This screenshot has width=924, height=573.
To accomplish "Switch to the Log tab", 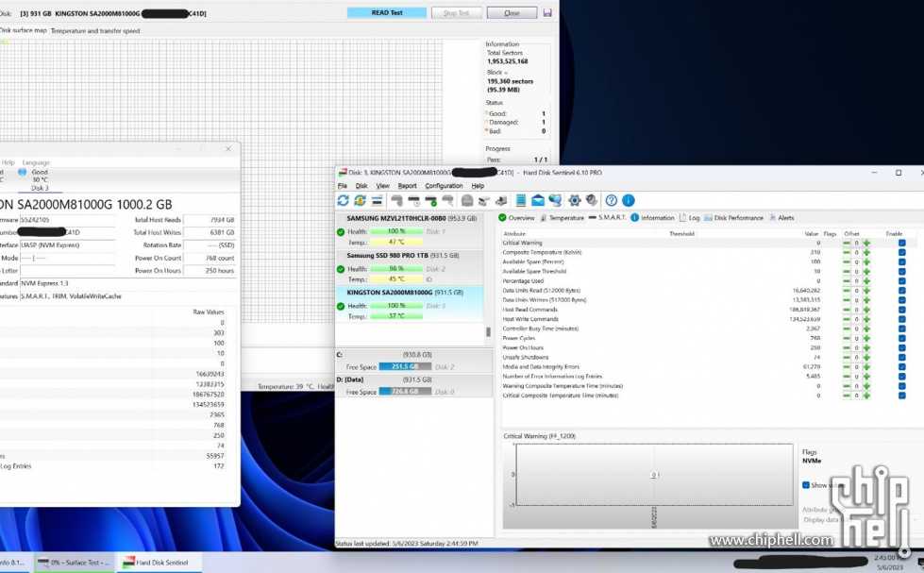I will 690,218.
